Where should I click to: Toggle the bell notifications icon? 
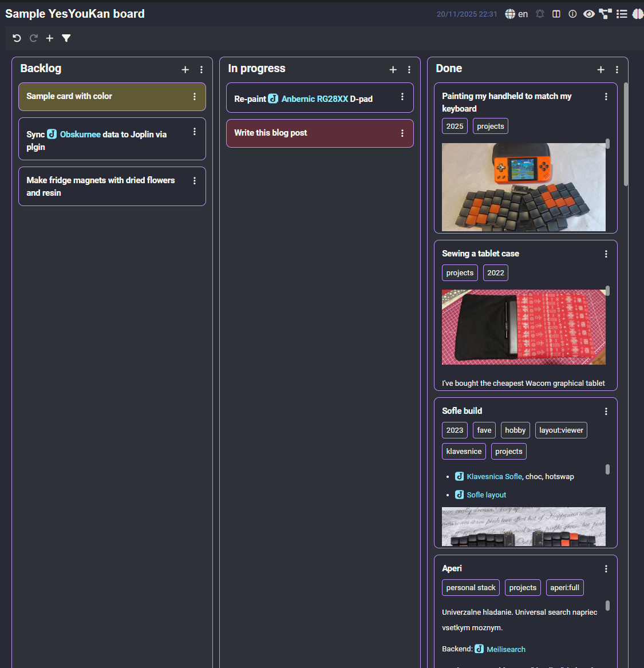tap(540, 14)
